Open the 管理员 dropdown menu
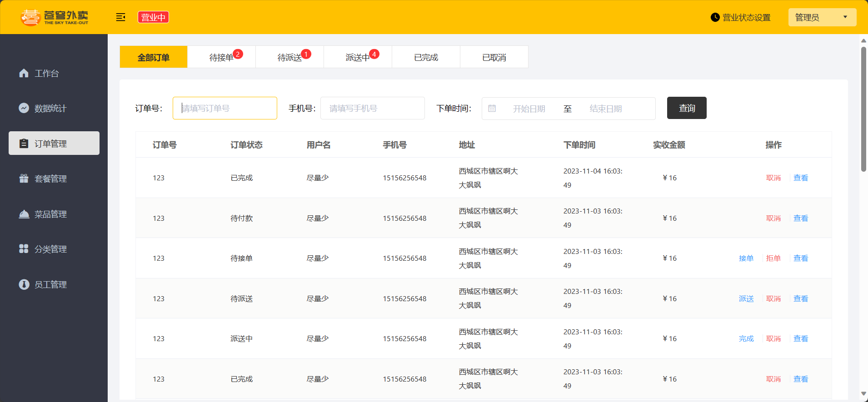Screen dimensions: 868x402 (822, 17)
